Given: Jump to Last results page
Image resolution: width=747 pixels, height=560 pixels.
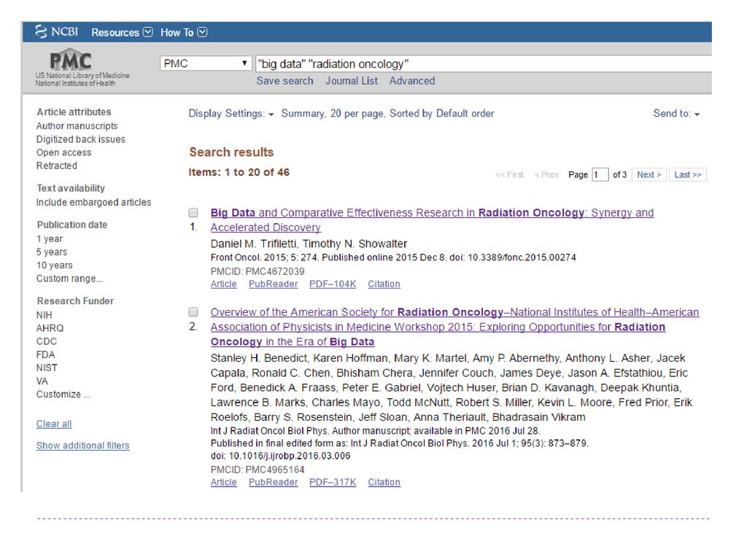Looking at the screenshot, I should 688,175.
